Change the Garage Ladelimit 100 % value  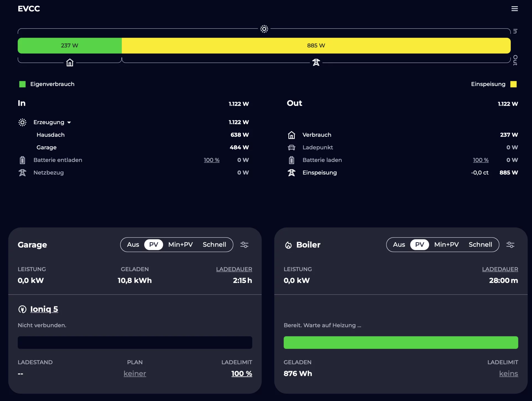pos(241,374)
